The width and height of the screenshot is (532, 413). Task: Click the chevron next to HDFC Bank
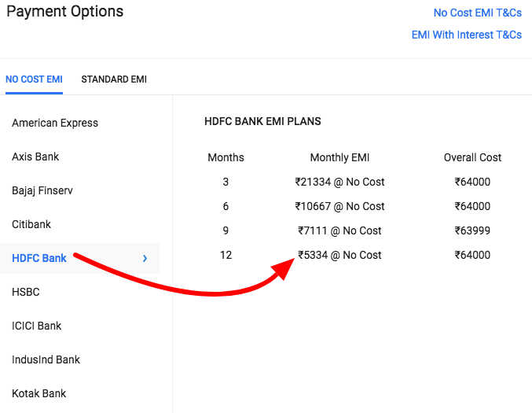145,259
